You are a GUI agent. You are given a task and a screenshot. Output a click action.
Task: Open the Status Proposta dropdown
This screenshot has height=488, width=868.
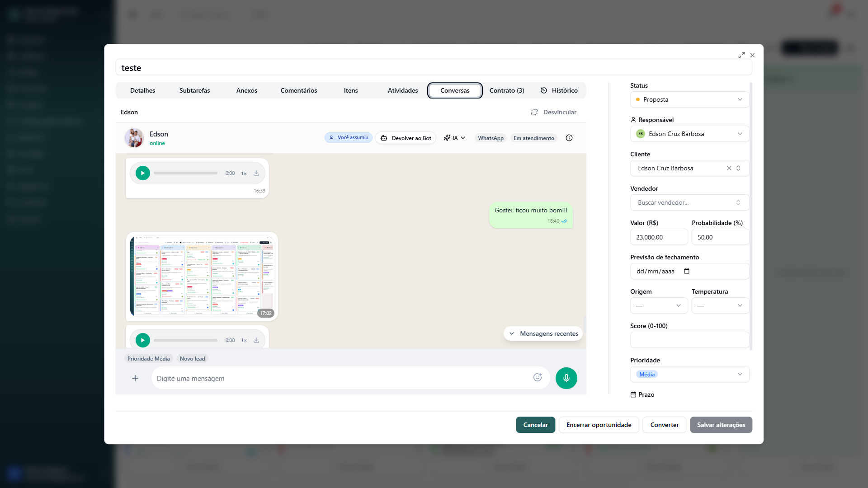click(x=689, y=99)
